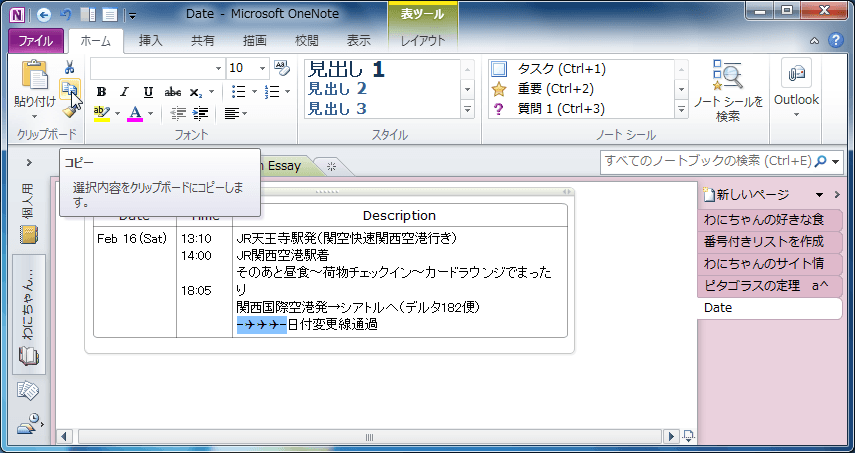Viewport: 855px width, 453px height.
Task: Apply the 見出し 2 style
Action: [337, 89]
